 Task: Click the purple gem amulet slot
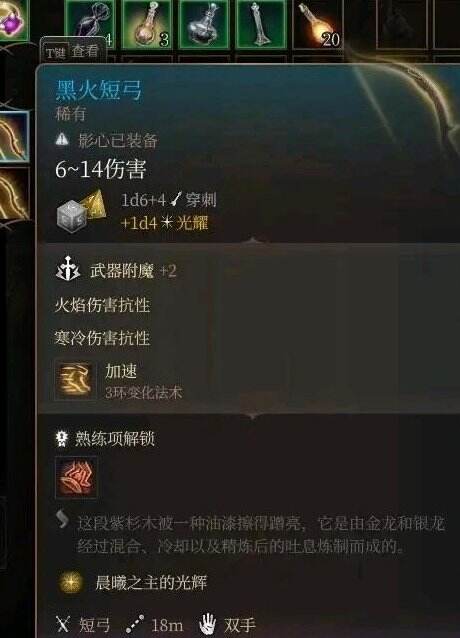(x=13, y=20)
